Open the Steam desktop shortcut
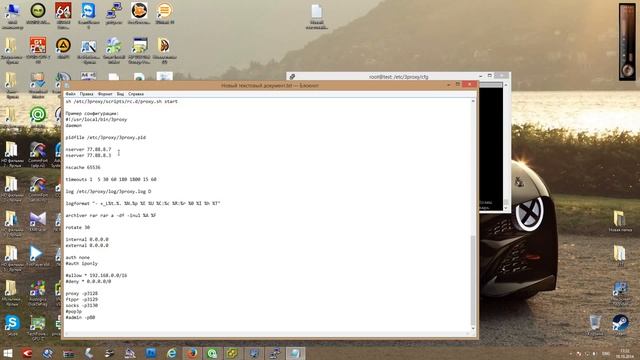 (x=620, y=324)
